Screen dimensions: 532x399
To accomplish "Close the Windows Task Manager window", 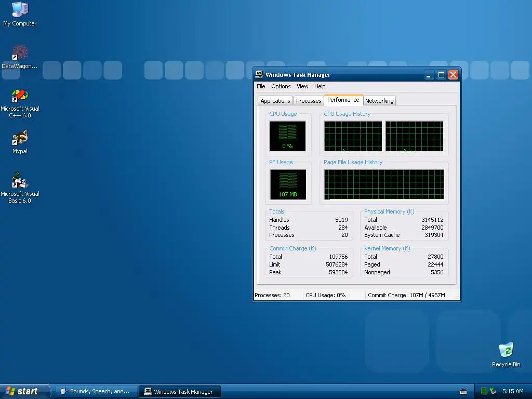I will [453, 75].
